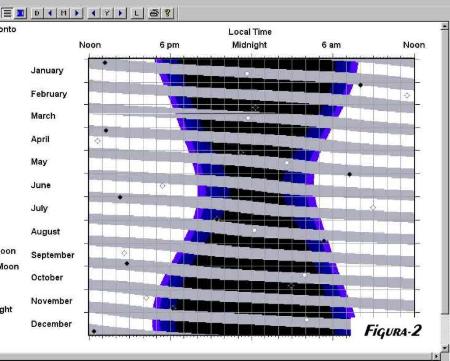Click the list view toolbar icon
450x361 pixels.
(7, 13)
